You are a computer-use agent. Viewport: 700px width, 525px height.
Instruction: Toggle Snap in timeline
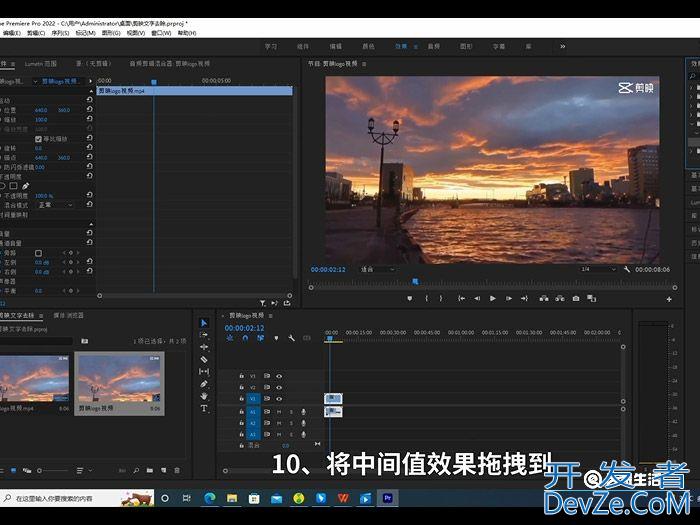[245, 338]
